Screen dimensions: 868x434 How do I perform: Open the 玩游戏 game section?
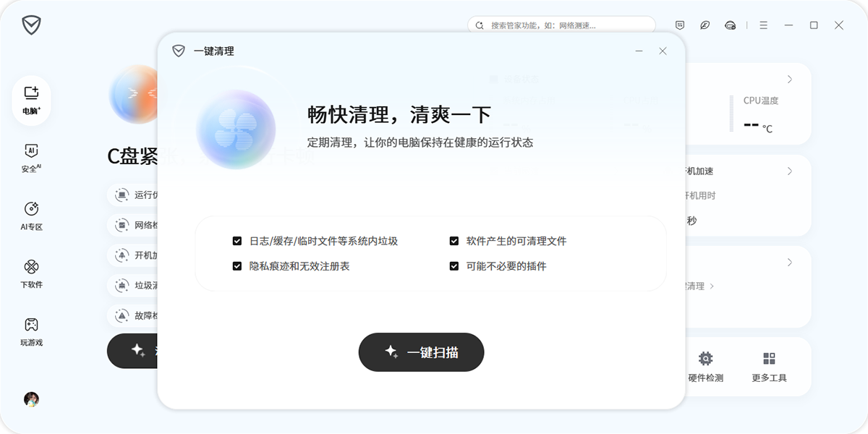(30, 331)
